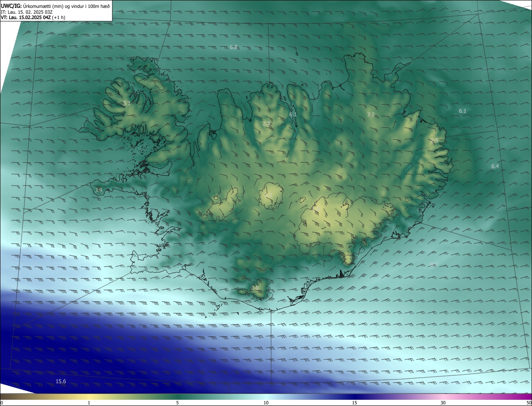Click the 50 tick on the colour scale

click(529, 403)
